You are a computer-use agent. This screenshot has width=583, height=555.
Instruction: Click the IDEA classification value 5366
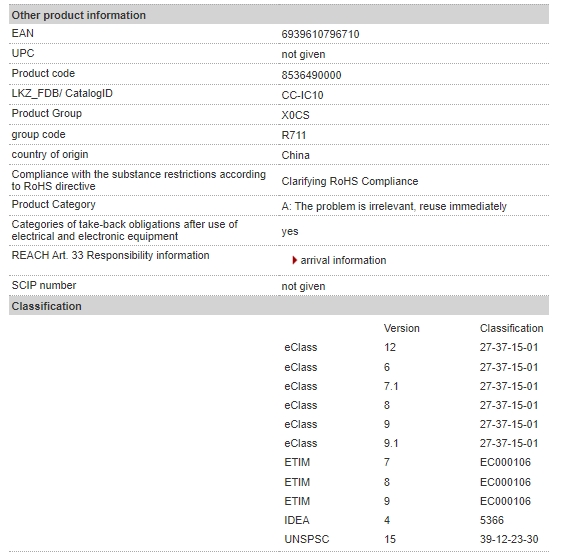click(x=492, y=520)
